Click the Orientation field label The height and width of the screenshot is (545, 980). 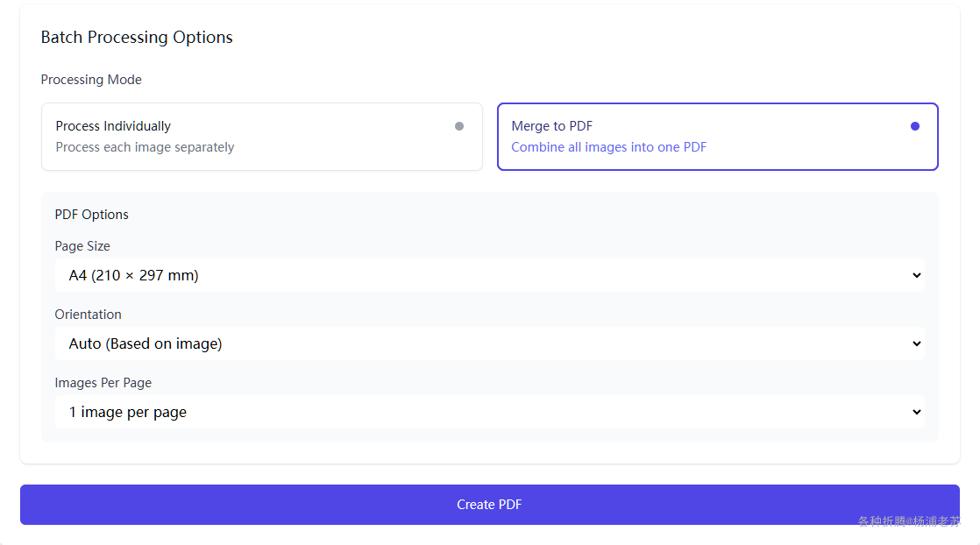(88, 315)
